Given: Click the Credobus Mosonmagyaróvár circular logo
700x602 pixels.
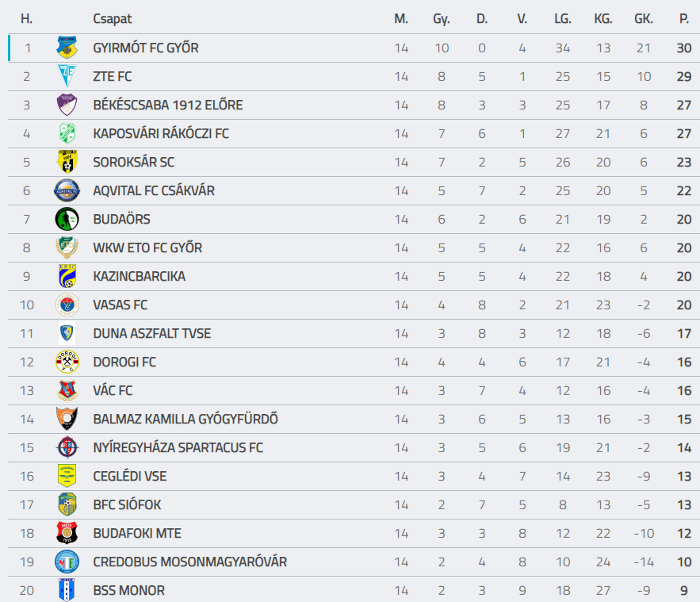Looking at the screenshot, I should coord(67,562).
